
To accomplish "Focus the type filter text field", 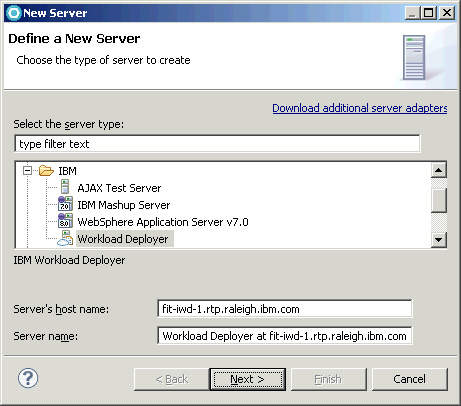I will [x=217, y=144].
